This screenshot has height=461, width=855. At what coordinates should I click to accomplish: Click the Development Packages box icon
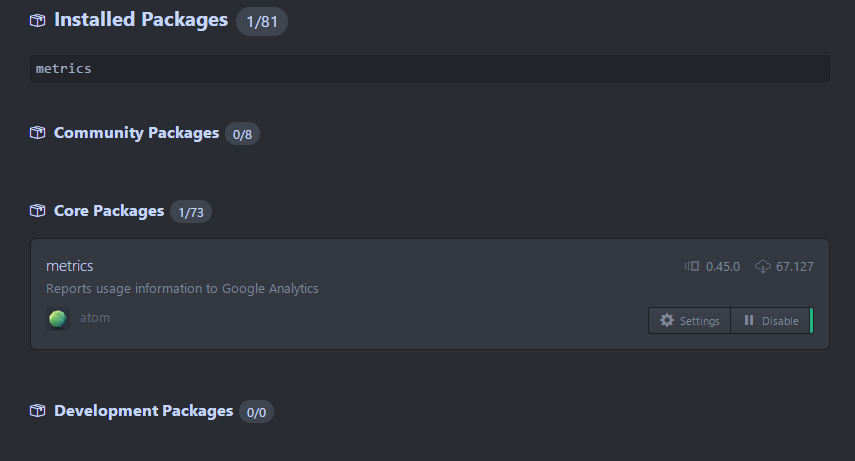coord(38,411)
